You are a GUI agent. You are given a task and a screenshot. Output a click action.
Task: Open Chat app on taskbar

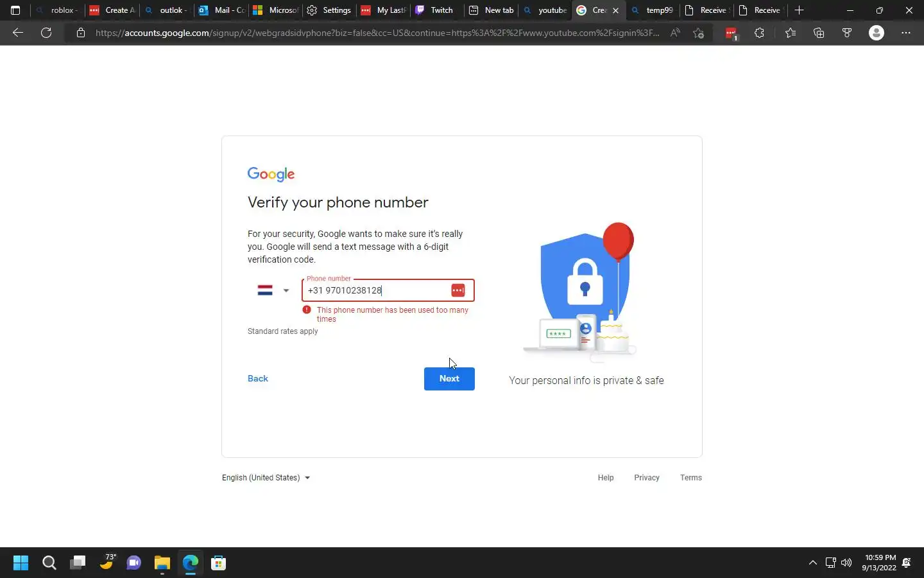[134, 563]
